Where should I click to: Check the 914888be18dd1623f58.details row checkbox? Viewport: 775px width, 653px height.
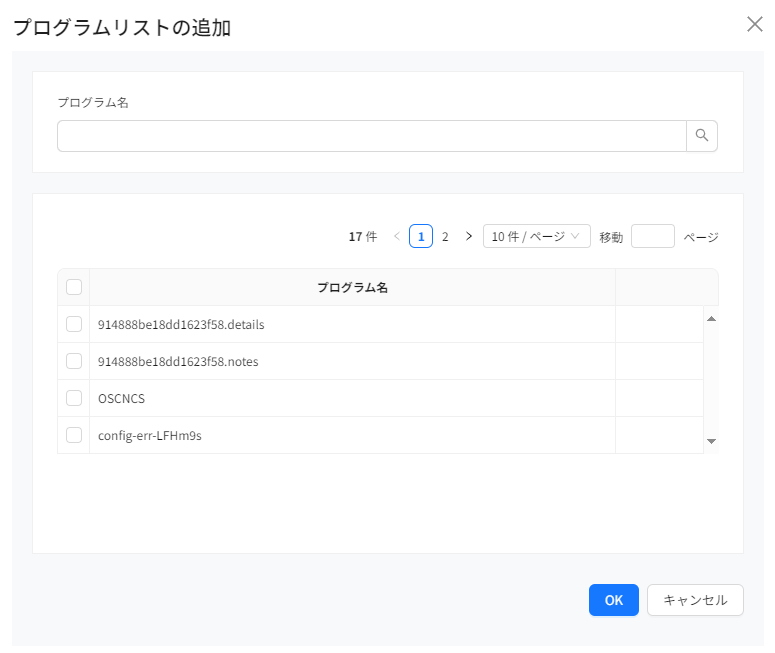[x=74, y=324]
